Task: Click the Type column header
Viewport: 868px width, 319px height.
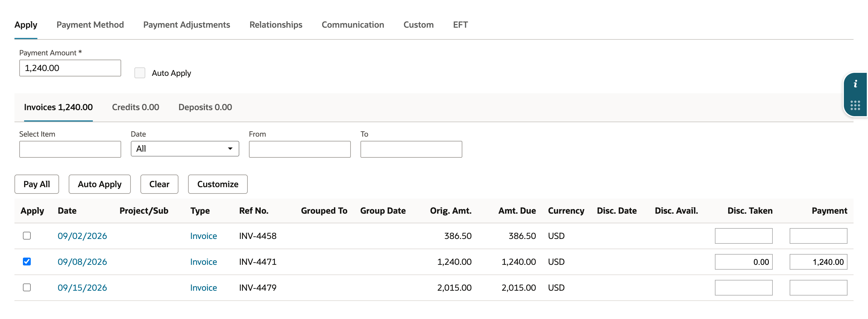Action: tap(200, 211)
